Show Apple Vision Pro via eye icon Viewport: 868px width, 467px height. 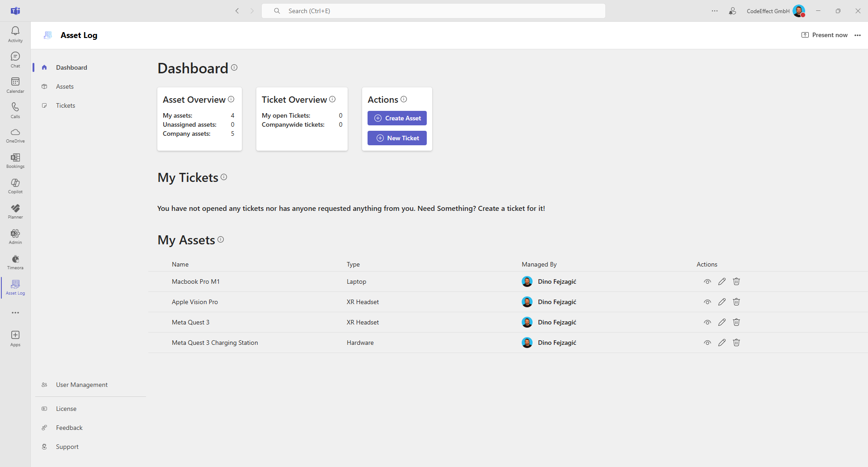pyautogui.click(x=708, y=302)
